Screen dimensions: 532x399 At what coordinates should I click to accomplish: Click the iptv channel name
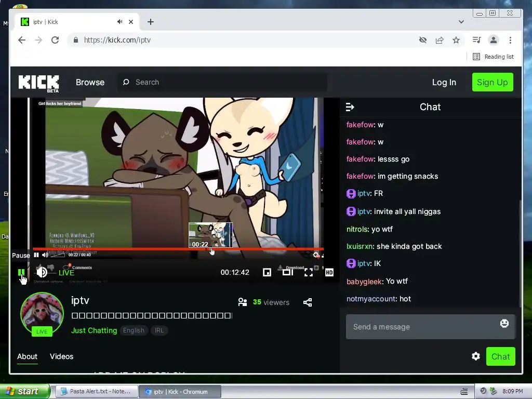80,301
